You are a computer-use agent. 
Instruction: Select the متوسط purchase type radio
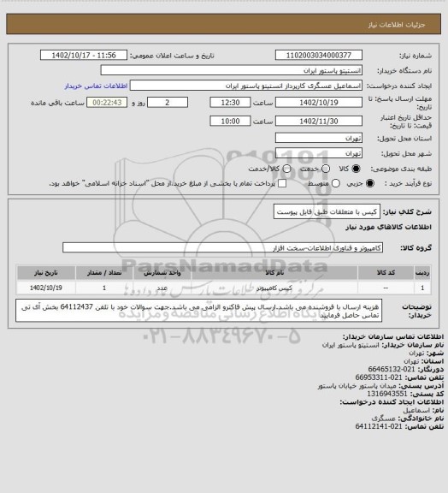(x=336, y=183)
